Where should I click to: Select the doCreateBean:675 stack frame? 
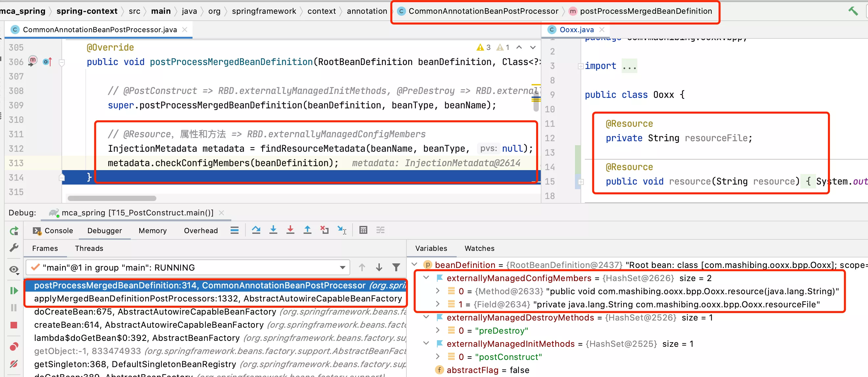pos(216,312)
